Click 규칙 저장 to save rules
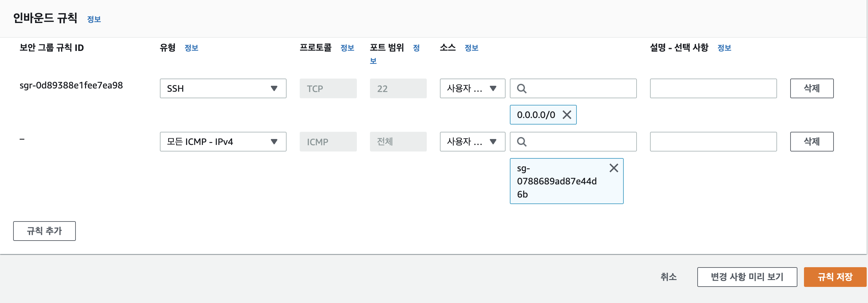 pos(835,277)
